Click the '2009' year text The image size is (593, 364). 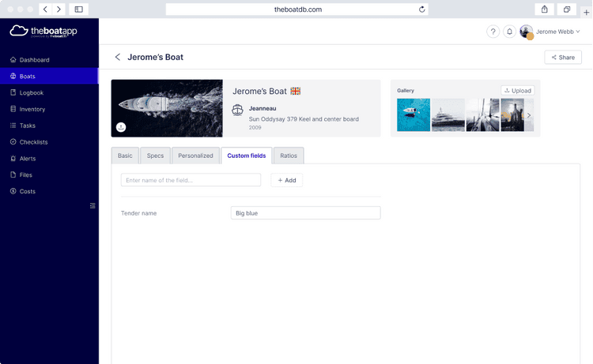pos(255,128)
